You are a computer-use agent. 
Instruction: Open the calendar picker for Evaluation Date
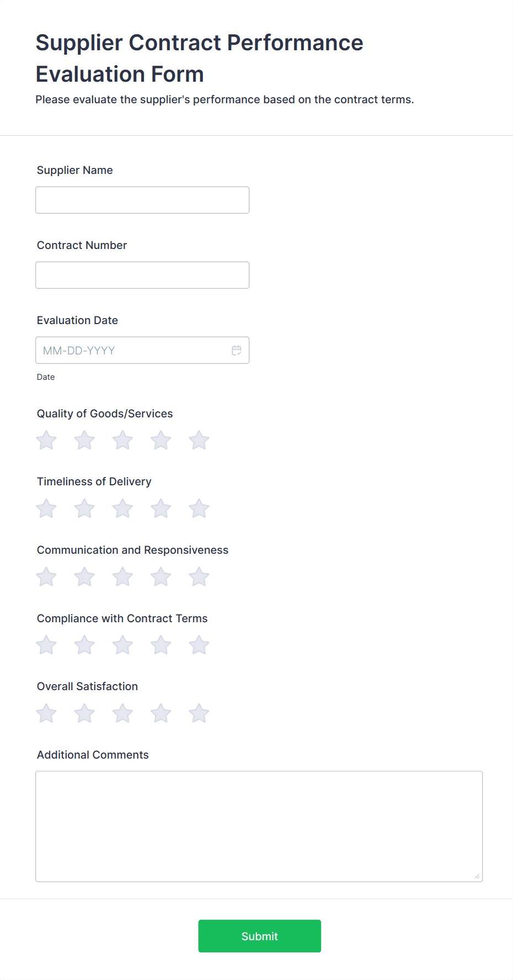[x=237, y=349]
